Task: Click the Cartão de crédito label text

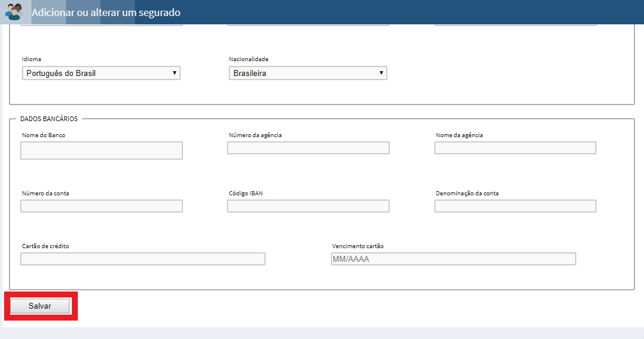Action: point(46,246)
